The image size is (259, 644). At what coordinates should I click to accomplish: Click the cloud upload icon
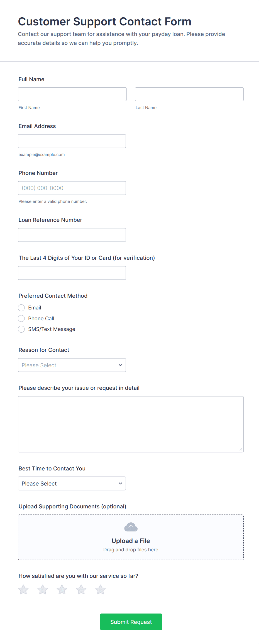pos(131,527)
